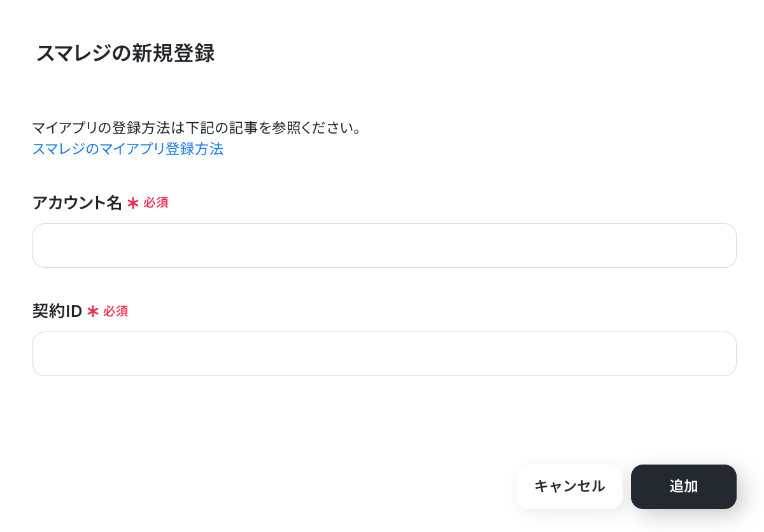
Task: Click the 必須 badge next to 契約ID
Action: [116, 311]
